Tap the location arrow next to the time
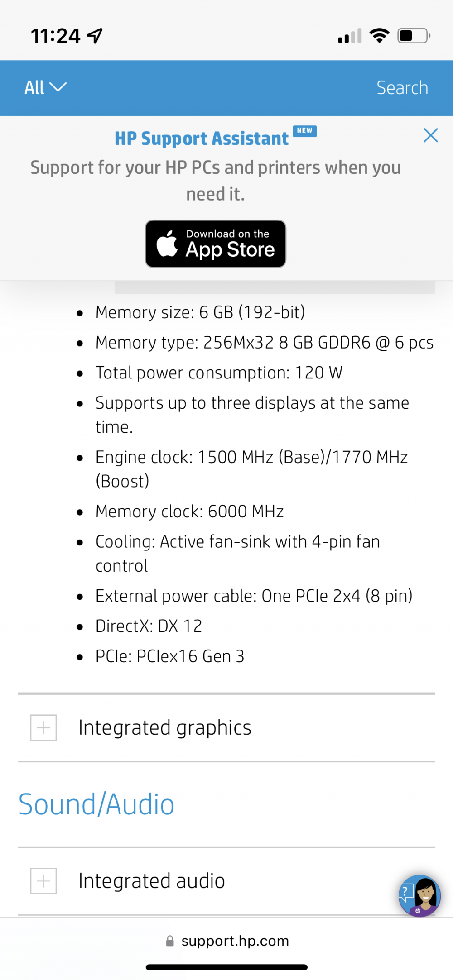Viewport: 453px width, 980px height. tap(95, 35)
